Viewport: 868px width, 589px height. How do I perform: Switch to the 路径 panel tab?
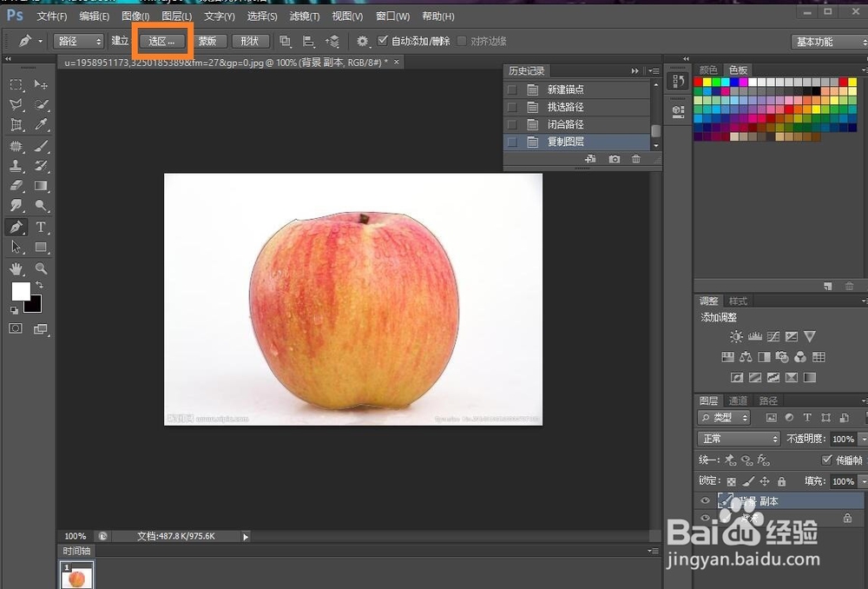point(768,400)
